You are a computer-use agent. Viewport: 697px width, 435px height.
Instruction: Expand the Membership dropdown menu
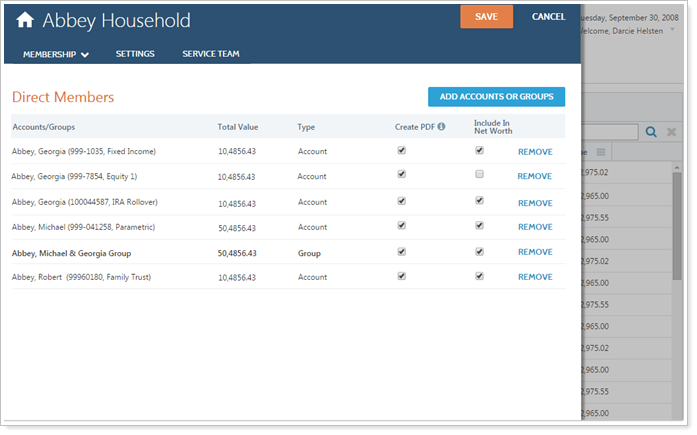click(56, 54)
